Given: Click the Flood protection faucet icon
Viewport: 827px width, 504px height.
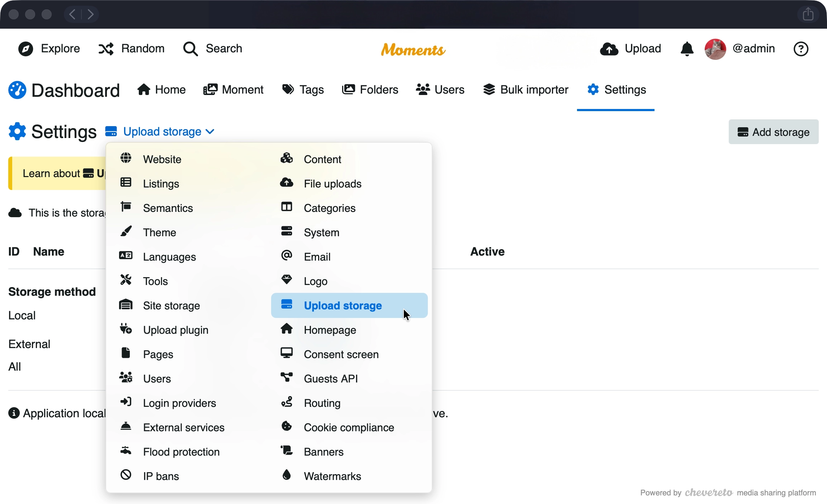Looking at the screenshot, I should [x=126, y=451].
